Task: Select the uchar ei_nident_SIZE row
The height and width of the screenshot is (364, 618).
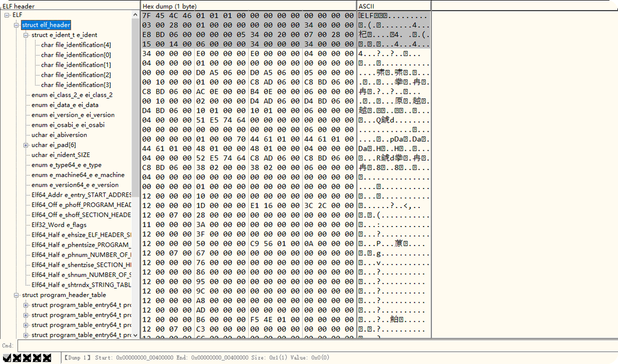Action: tap(60, 155)
